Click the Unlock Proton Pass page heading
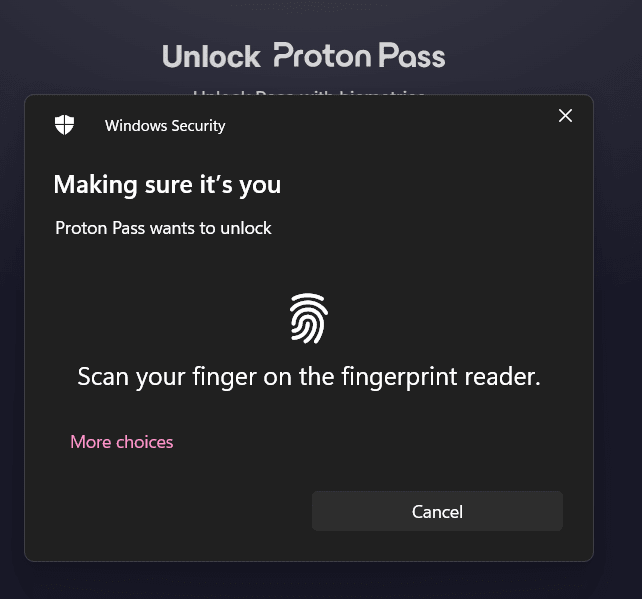The image size is (642, 599). pos(304,55)
